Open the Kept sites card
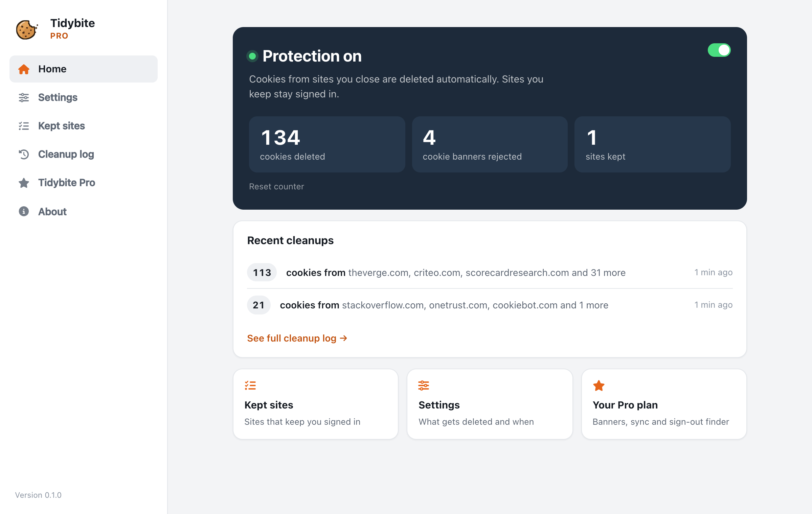Viewport: 812px width, 514px height. click(316, 404)
